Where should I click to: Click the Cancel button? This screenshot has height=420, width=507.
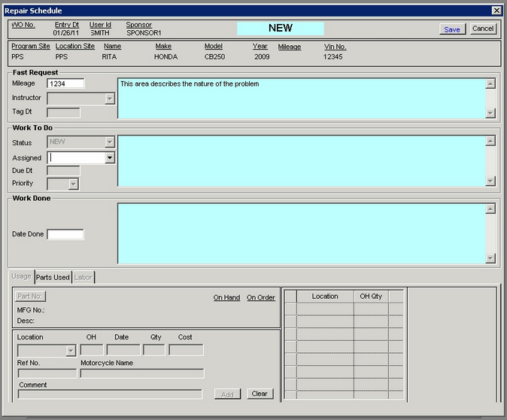pyautogui.click(x=483, y=29)
